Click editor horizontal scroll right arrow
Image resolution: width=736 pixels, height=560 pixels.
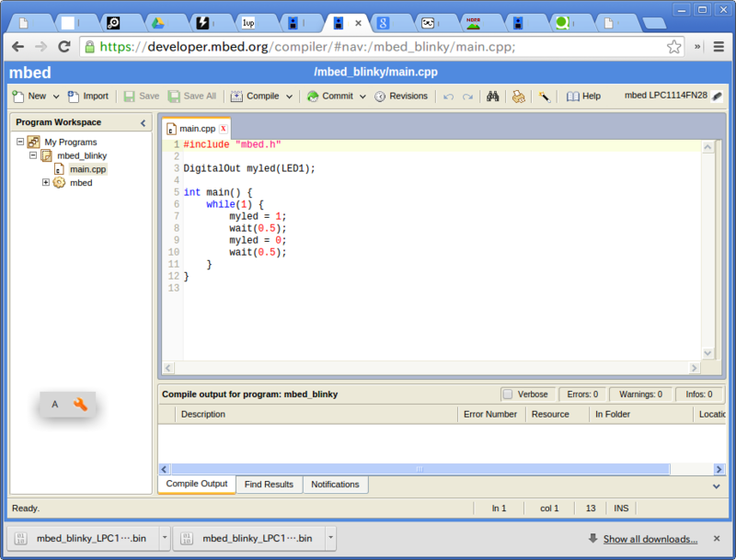[695, 368]
